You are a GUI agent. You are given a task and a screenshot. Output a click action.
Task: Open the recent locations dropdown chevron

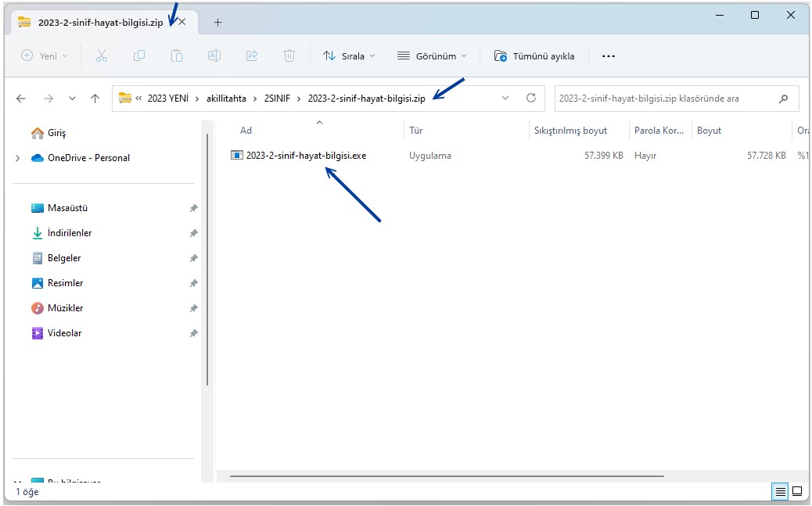(x=72, y=99)
